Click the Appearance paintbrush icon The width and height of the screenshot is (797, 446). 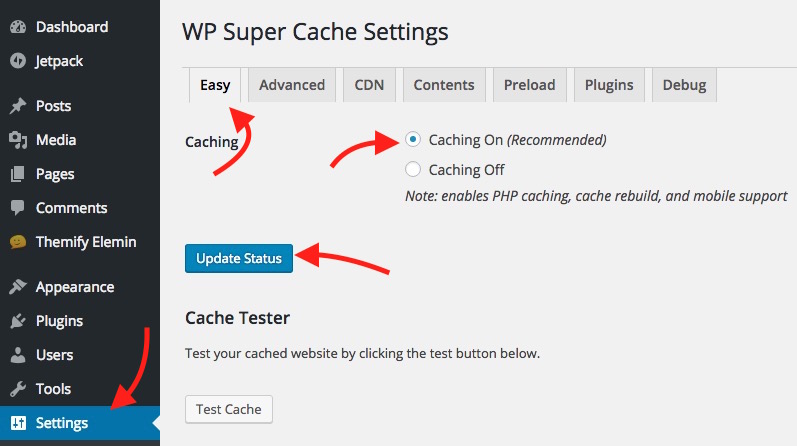[17, 287]
